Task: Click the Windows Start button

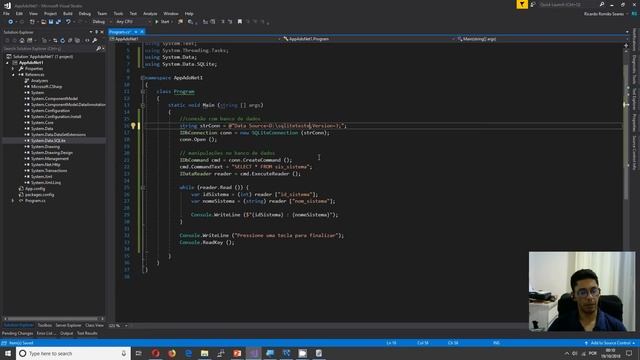Action: coord(8,353)
